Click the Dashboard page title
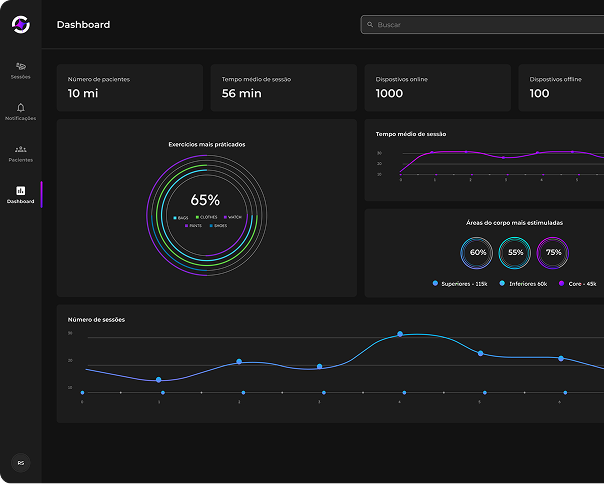The image size is (604, 484). (x=84, y=24)
